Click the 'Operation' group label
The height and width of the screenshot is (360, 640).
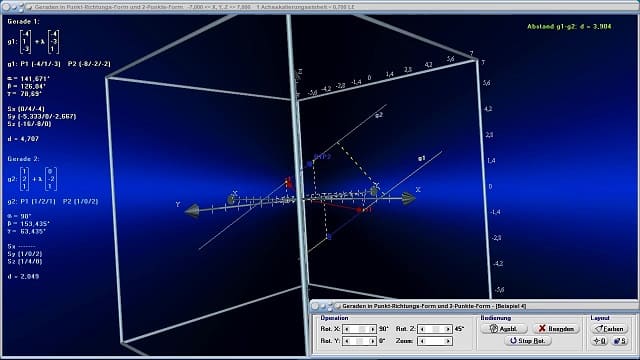coord(334,318)
